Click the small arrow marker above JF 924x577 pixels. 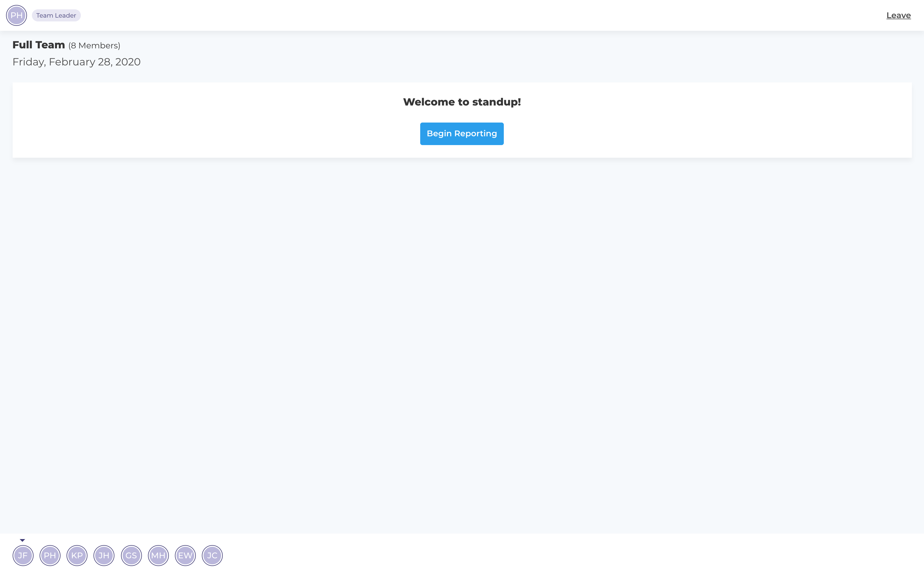coord(23,540)
